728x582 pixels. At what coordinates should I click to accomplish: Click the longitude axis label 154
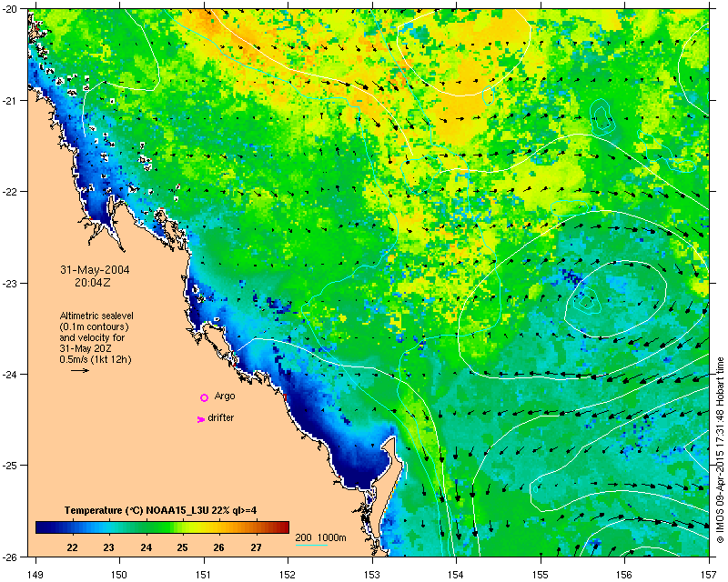pyautogui.click(x=457, y=575)
